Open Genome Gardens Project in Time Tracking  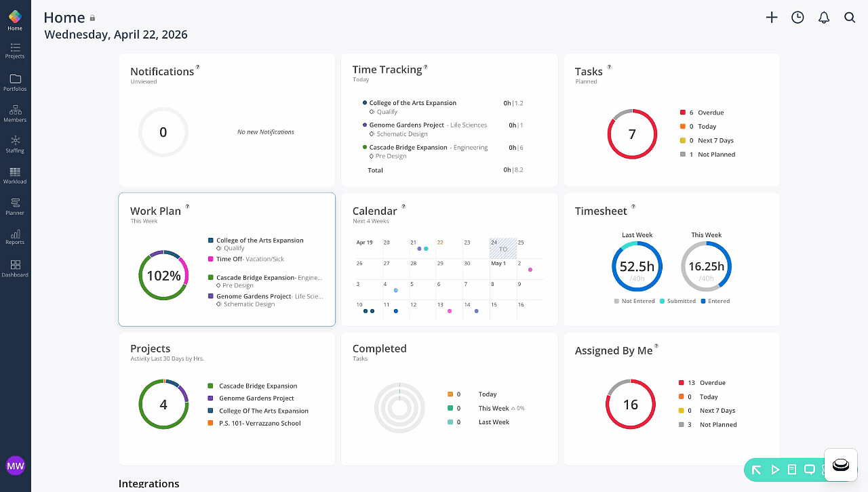pos(407,125)
